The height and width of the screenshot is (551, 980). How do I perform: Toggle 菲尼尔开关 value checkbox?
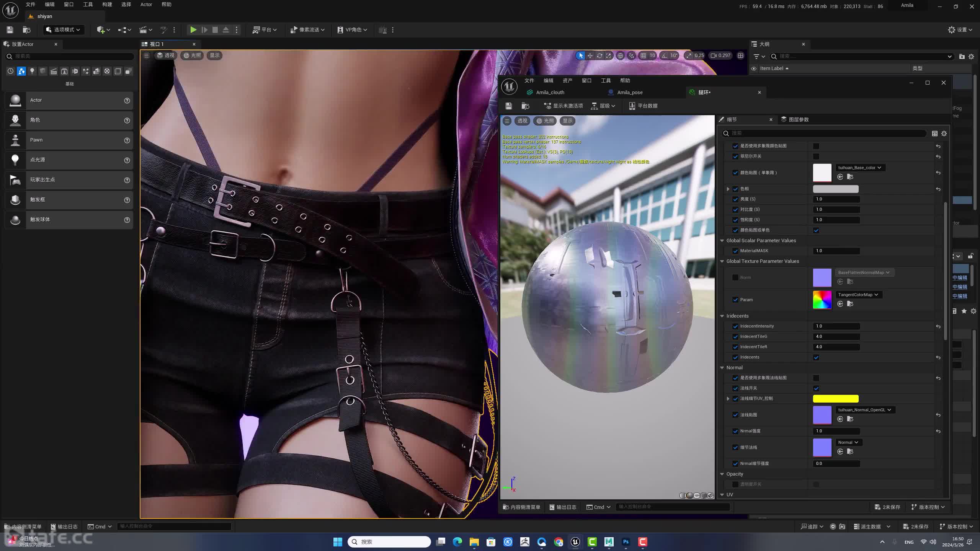(816, 156)
